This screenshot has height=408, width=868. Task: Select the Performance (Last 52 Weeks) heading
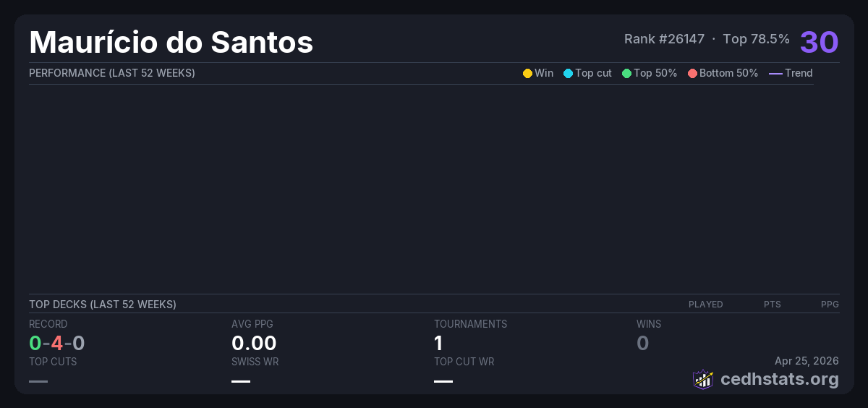(112, 73)
